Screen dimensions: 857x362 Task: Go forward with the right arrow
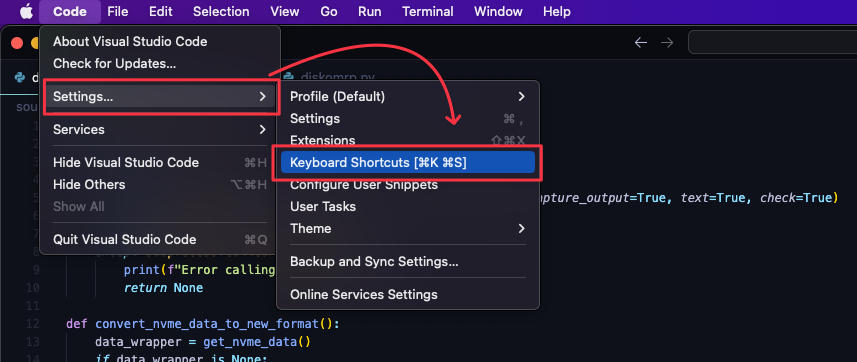[x=667, y=42]
